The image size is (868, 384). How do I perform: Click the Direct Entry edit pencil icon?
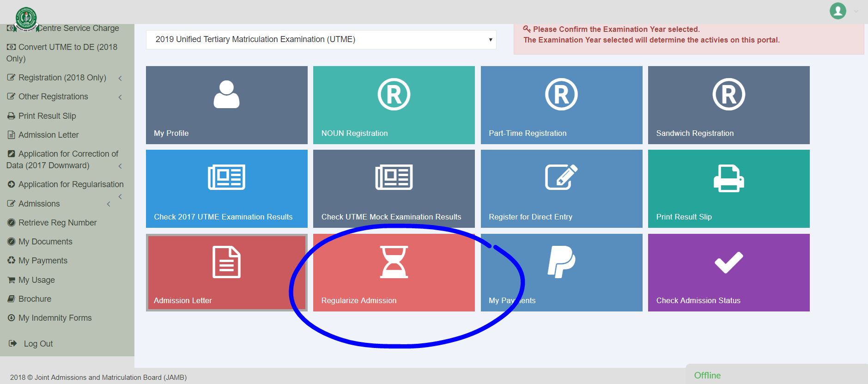561,177
